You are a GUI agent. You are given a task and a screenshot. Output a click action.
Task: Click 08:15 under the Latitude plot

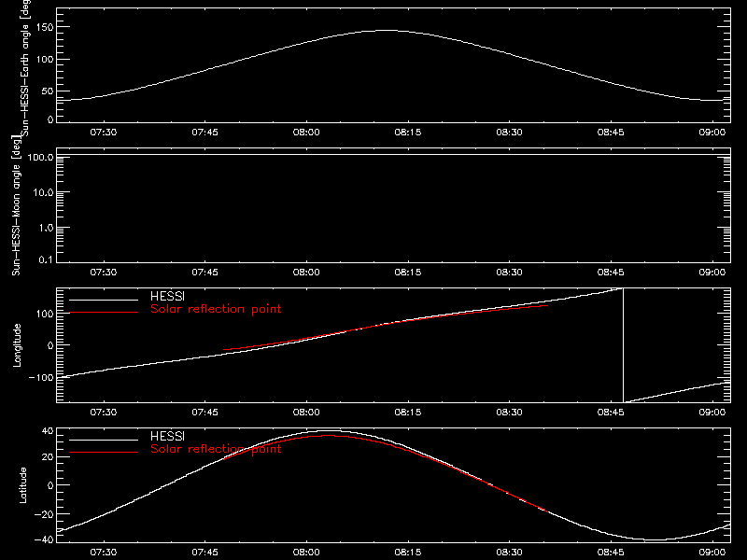click(408, 553)
